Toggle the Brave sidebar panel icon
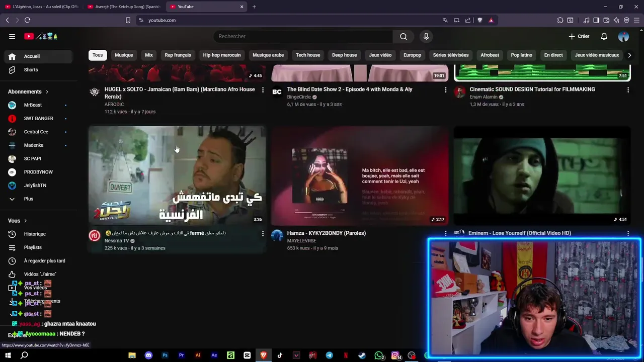Screen dimensions: 644x362 point(596,20)
